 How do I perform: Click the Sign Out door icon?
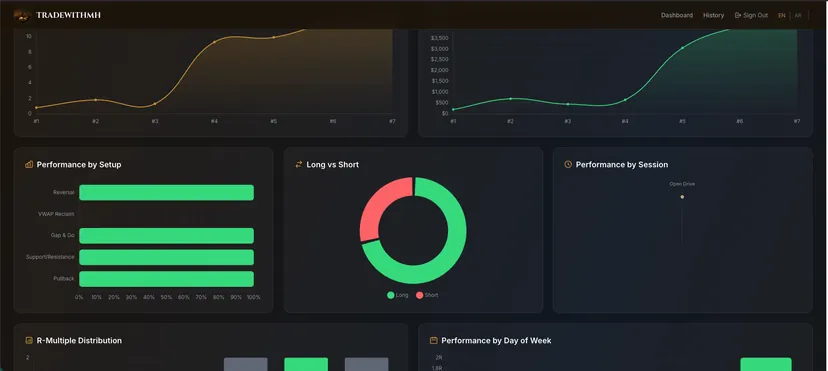738,15
